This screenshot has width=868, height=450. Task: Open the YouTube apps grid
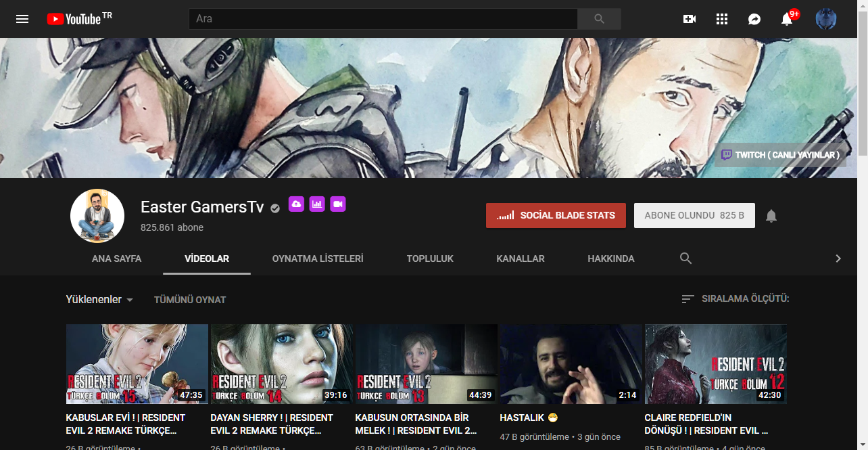click(722, 19)
